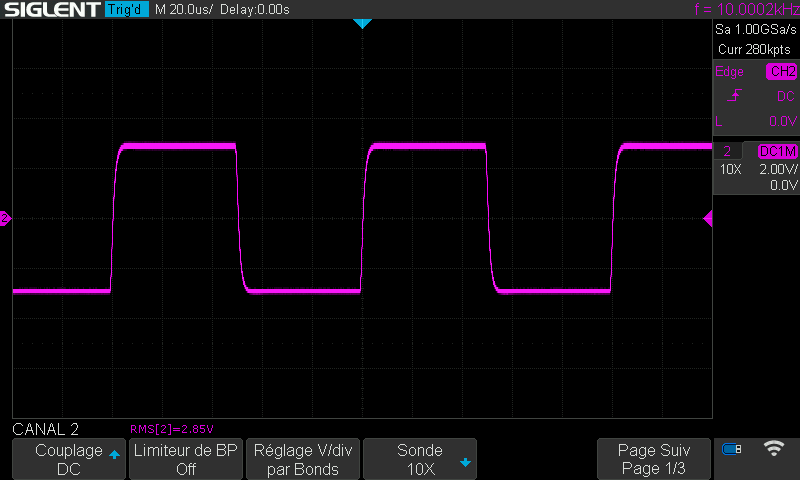
Task: Click the frequency readout f = 10.0002kHz
Action: tap(746, 9)
